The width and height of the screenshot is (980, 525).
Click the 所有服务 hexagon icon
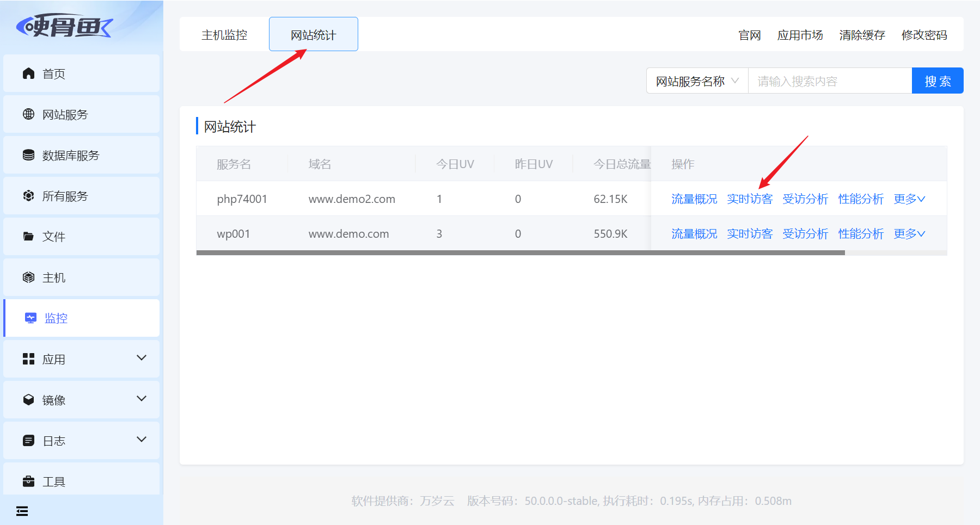[28, 196]
